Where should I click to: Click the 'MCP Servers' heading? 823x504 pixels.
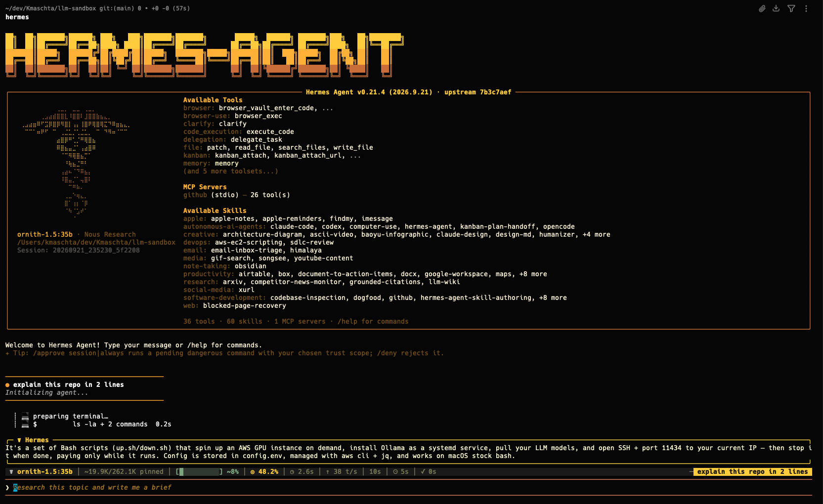(x=205, y=187)
